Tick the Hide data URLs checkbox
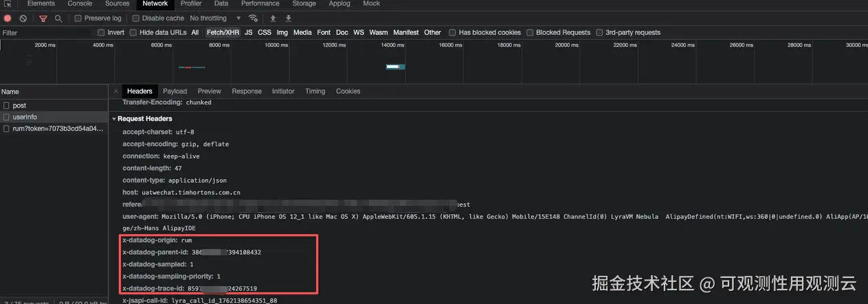The height and width of the screenshot is (304, 868). [133, 32]
